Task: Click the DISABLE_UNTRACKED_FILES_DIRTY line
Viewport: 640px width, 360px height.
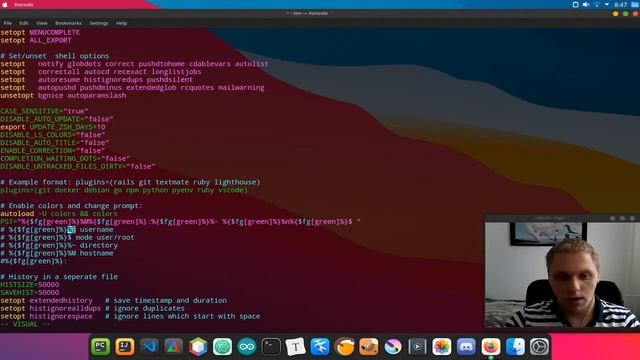Action: pos(78,167)
